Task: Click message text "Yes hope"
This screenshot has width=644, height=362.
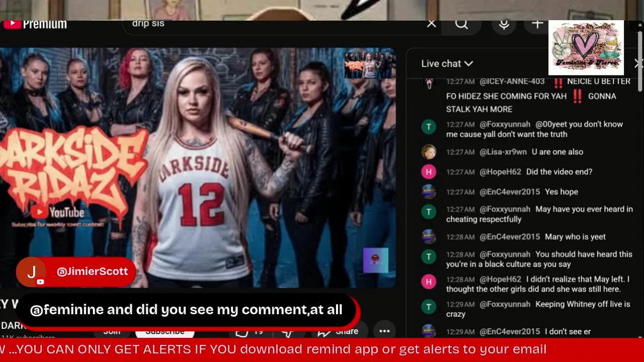Action: pyautogui.click(x=561, y=192)
